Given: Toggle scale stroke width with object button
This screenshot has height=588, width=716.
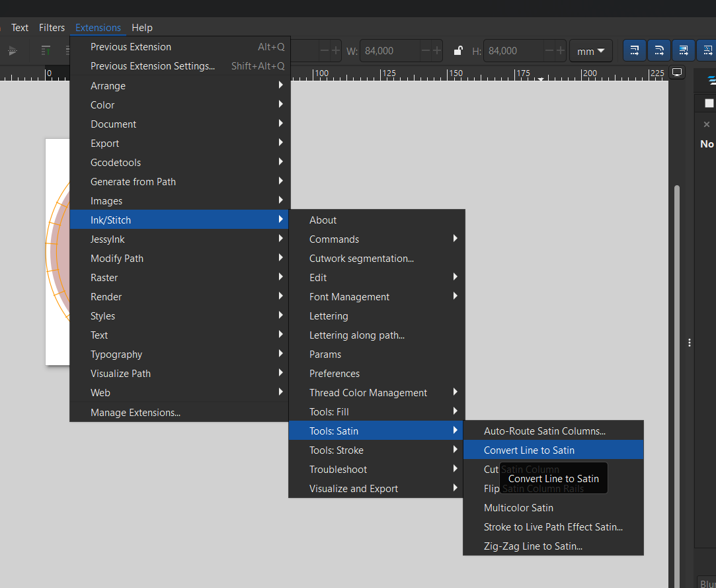Looking at the screenshot, I should (x=634, y=51).
